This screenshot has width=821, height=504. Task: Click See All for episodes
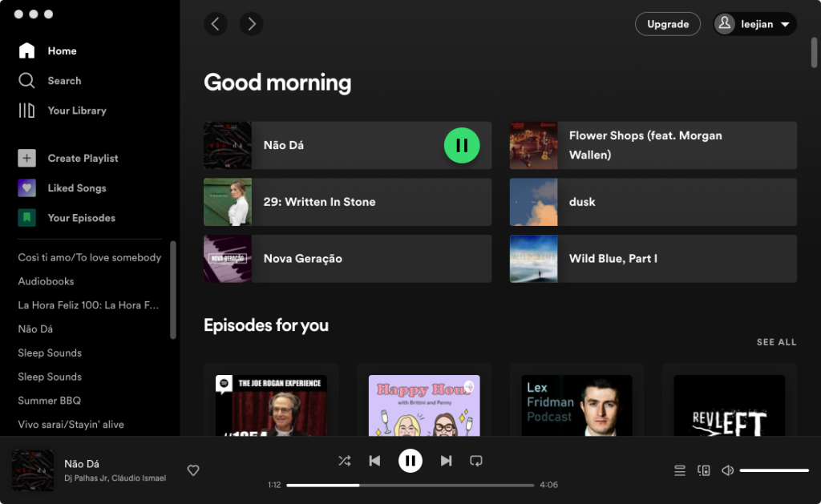coord(776,342)
